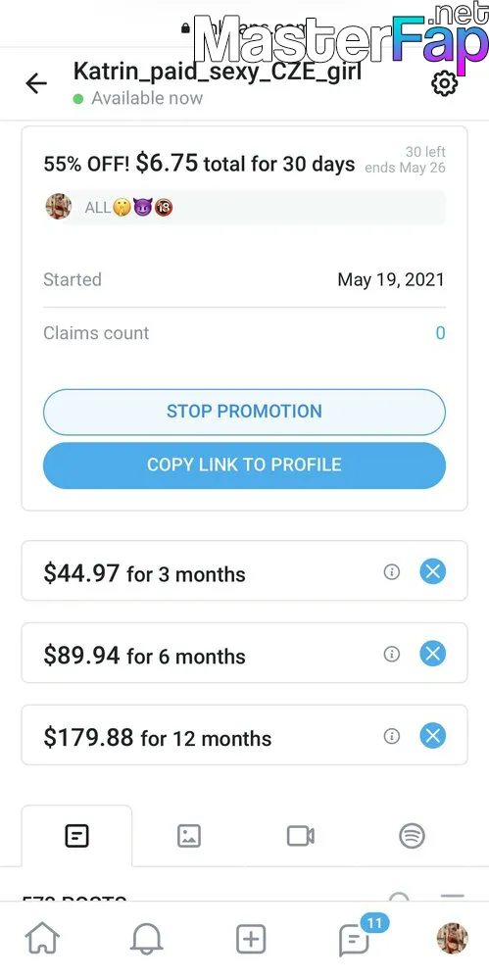Select the Claims count value 0
The height and width of the screenshot is (980, 489).
tap(440, 333)
